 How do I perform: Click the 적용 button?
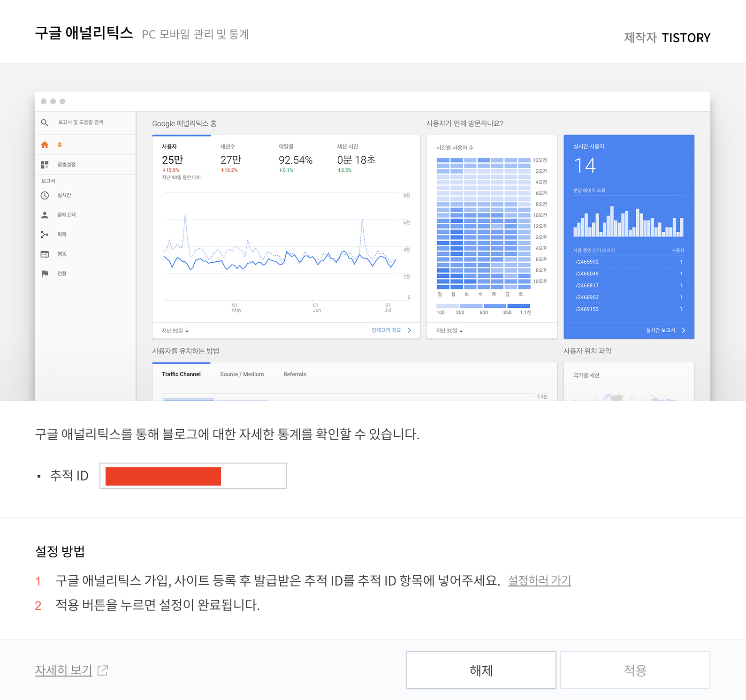(635, 670)
